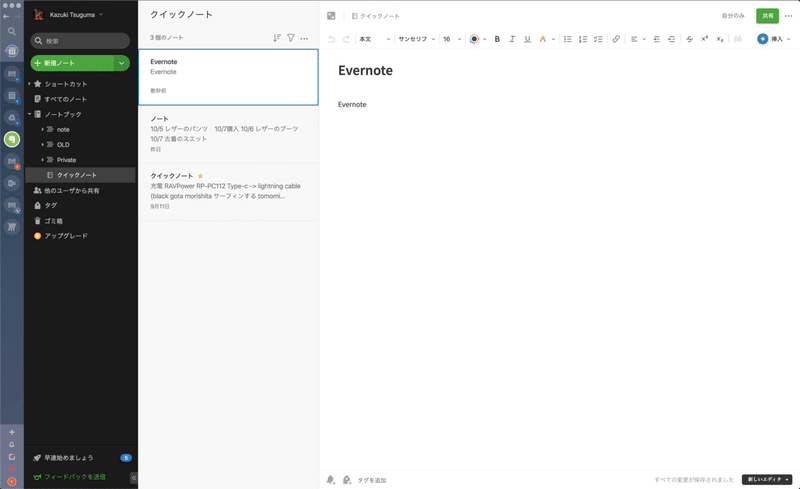Click the Evernote elephant icon in left dock
The height and width of the screenshot is (489, 800).
[12, 139]
